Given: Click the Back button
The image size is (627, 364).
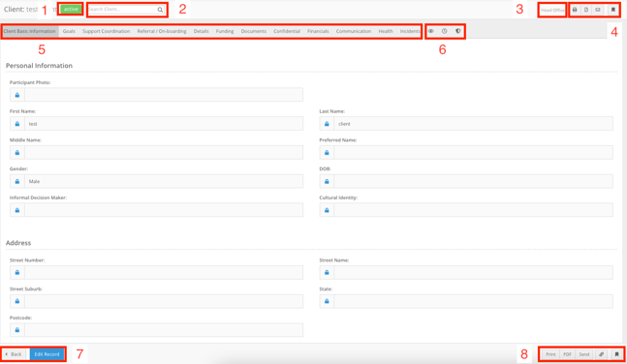Looking at the screenshot, I should [x=15, y=354].
